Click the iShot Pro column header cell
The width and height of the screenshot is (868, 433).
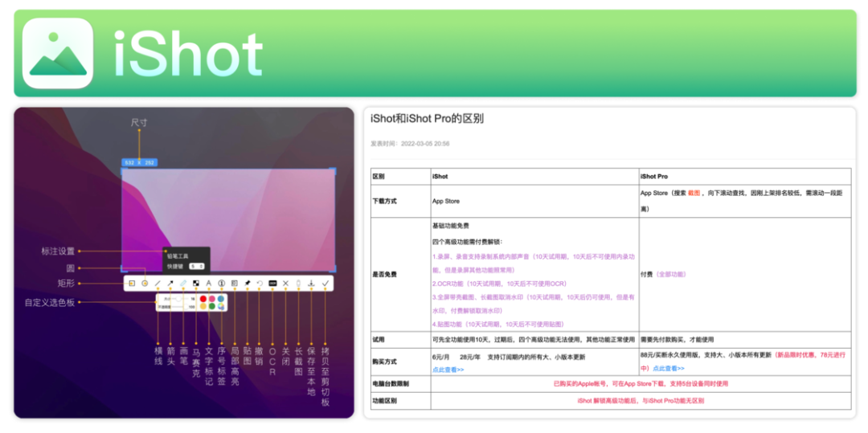tap(745, 177)
